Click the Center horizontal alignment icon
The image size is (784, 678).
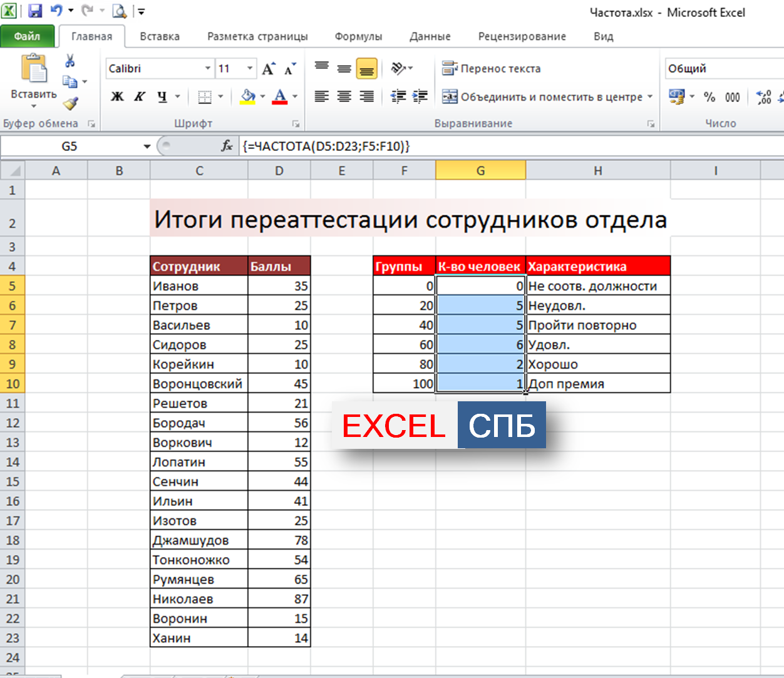pos(344,96)
